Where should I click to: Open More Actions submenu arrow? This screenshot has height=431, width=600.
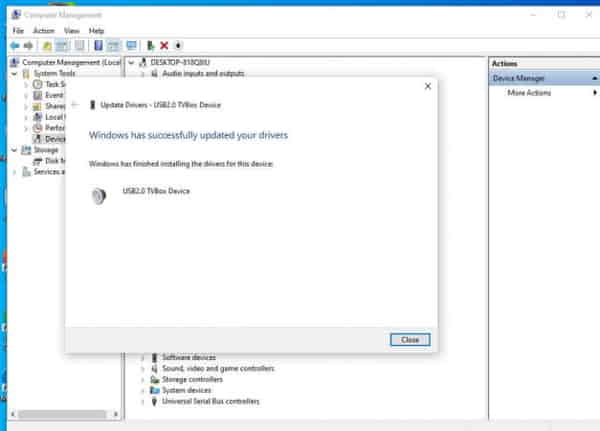595,93
